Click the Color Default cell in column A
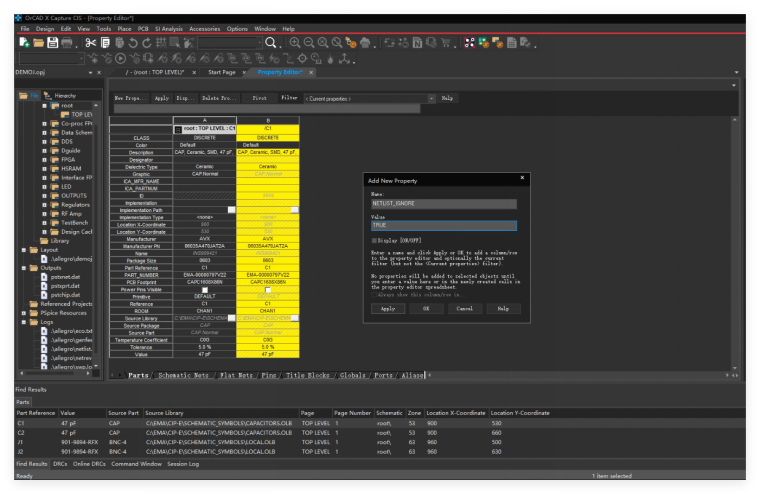The image size is (761, 495). [x=204, y=145]
